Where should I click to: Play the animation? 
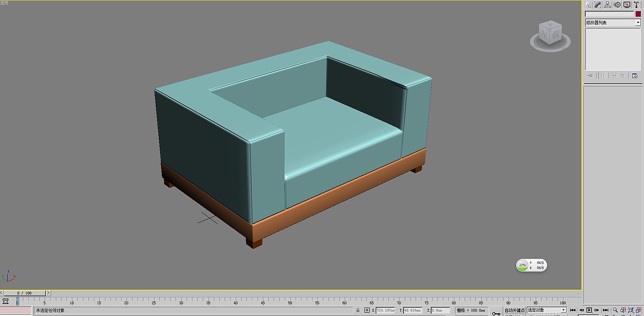click(589, 310)
